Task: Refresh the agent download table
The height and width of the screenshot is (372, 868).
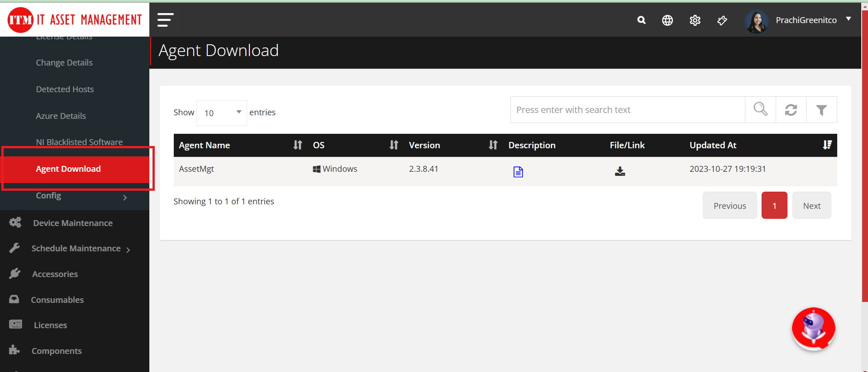Action: click(x=791, y=109)
